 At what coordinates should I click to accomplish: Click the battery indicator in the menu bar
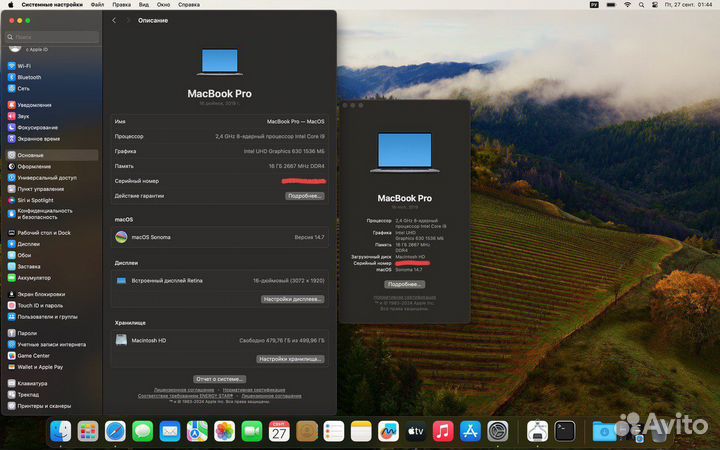(611, 5)
